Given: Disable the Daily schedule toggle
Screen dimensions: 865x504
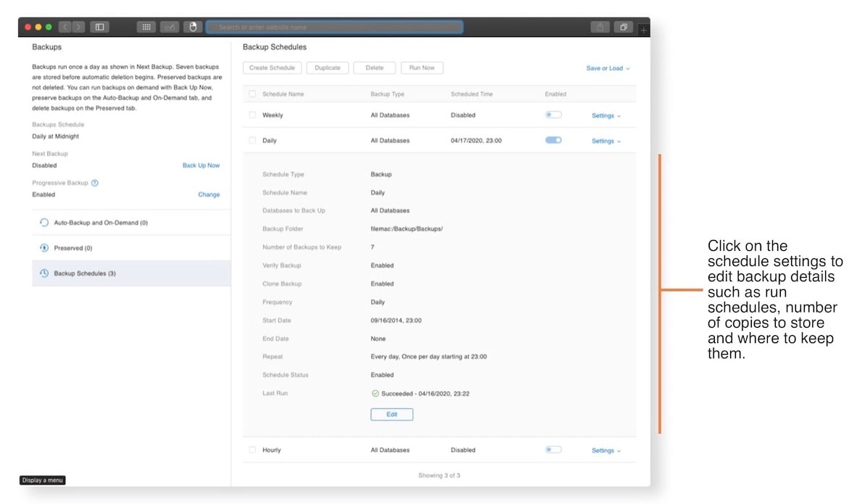Looking at the screenshot, I should (553, 140).
